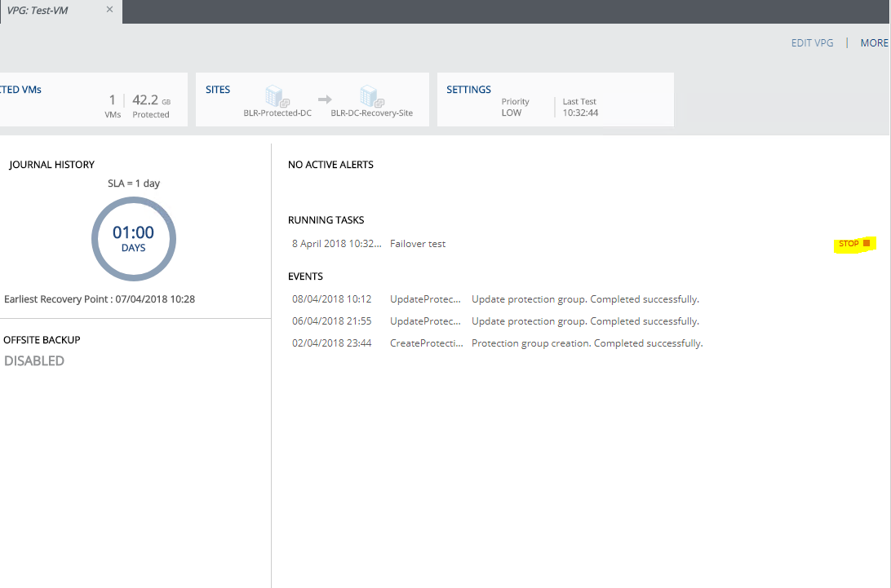The width and height of the screenshot is (891, 588).
Task: Click the journal history circular gauge
Action: coord(133,239)
